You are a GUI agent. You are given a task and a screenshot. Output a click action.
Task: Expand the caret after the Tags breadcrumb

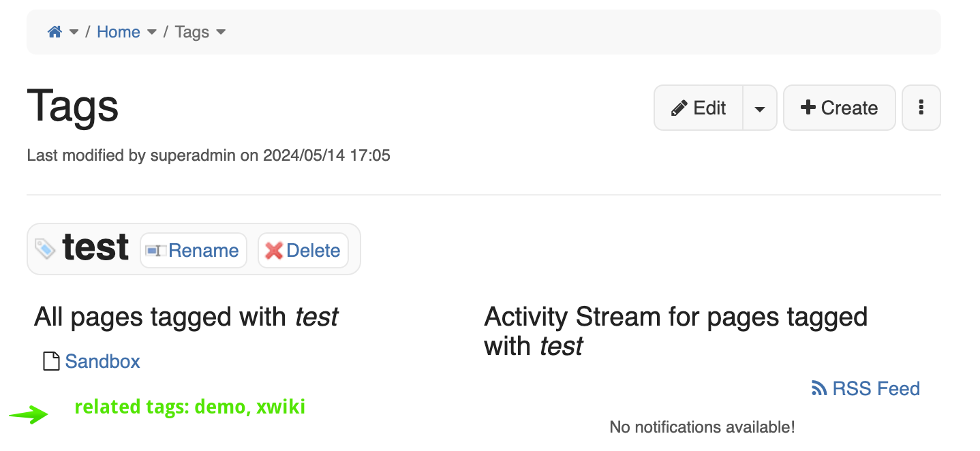[221, 32]
